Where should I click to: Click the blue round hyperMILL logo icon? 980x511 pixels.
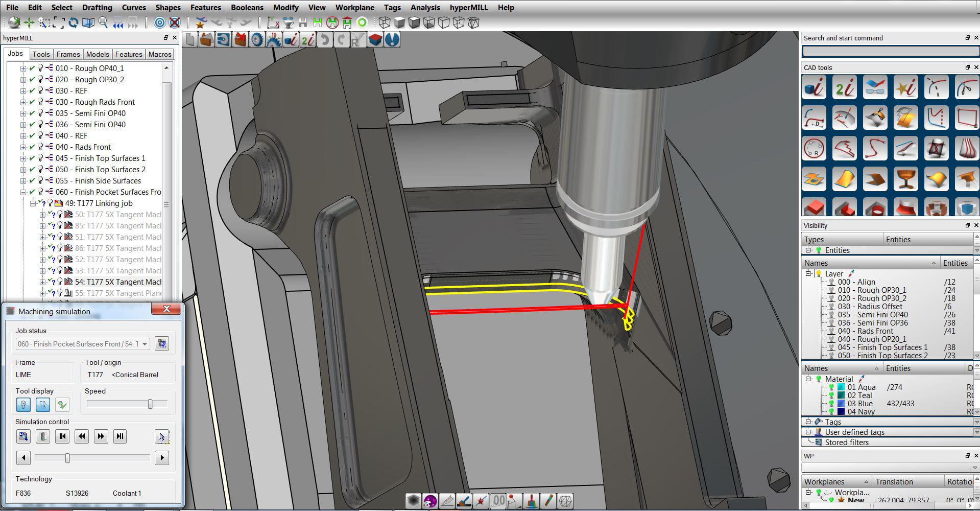[x=392, y=40]
